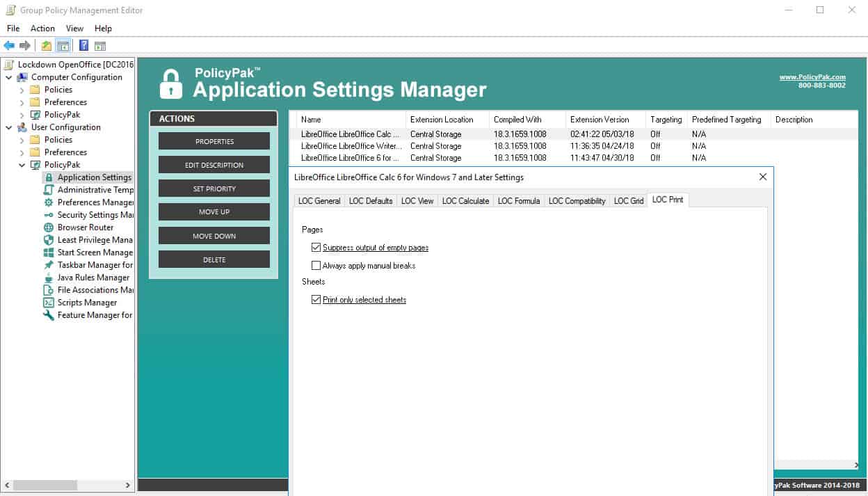Enable Always apply manual breaks checkbox
868x496 pixels.
[x=316, y=266]
